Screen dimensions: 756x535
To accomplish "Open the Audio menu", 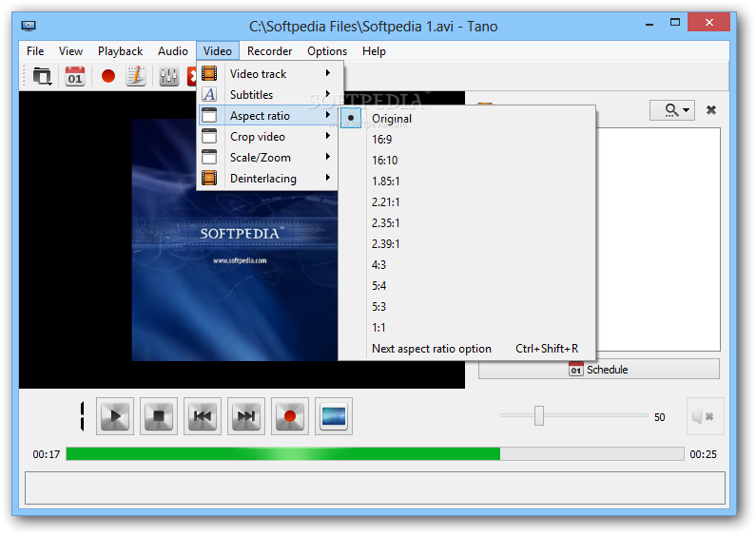I will (x=173, y=51).
